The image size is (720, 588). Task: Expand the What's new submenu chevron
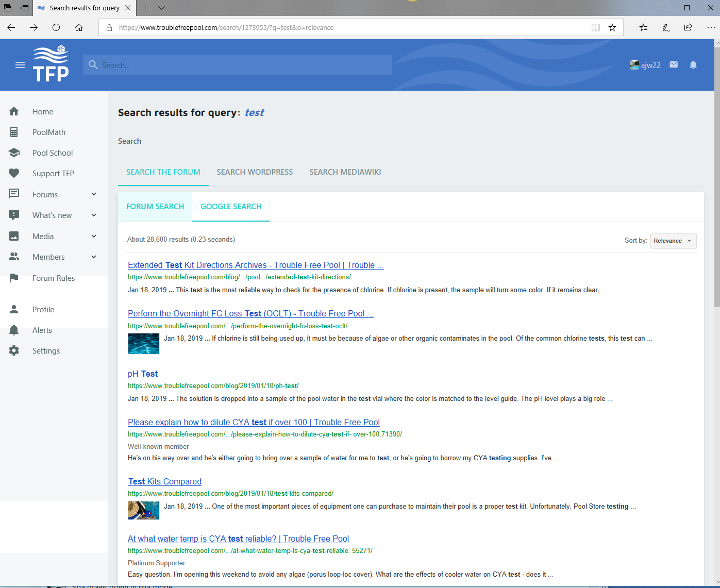click(x=94, y=215)
